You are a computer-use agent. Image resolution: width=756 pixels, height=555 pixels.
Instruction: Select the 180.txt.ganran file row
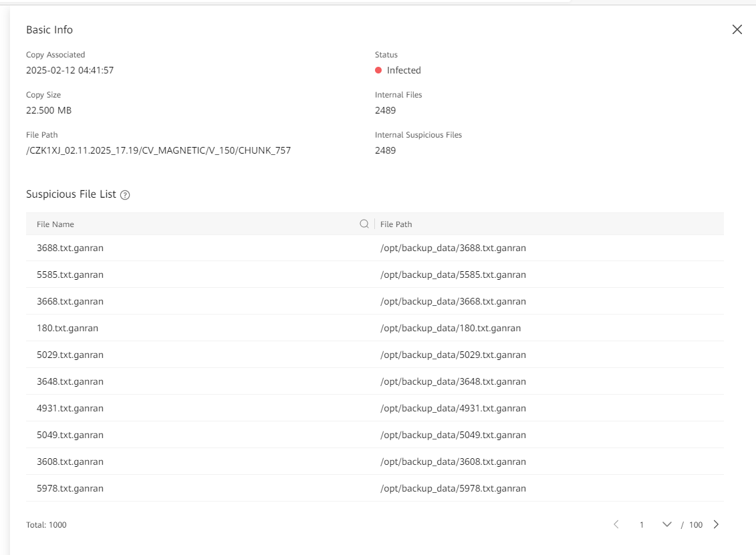[x=68, y=328]
